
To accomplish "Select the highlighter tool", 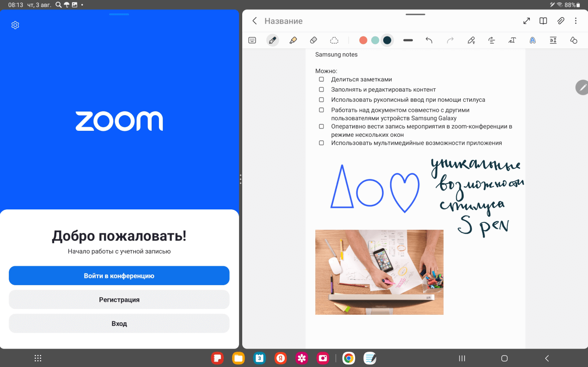I will 293,40.
